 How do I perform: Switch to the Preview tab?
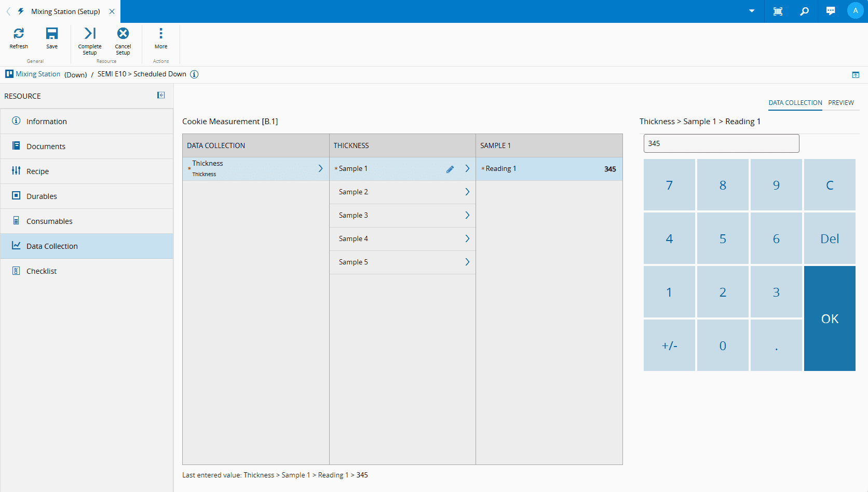pyautogui.click(x=840, y=103)
